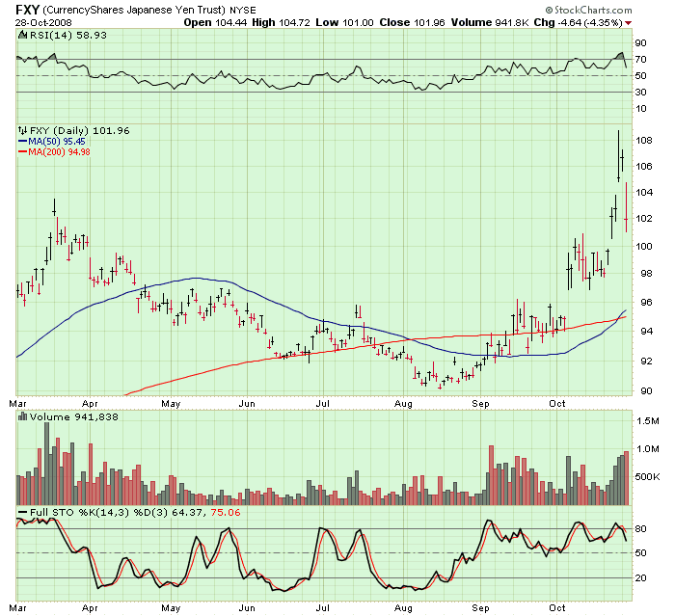Click the MA(50) 95.45 label
Viewport: 675px width, 616px height.
coord(57,141)
